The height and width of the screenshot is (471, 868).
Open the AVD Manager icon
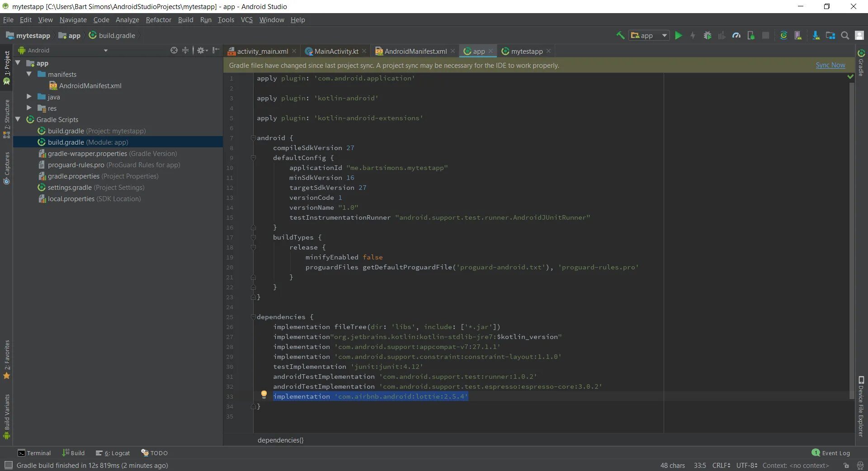click(x=798, y=35)
